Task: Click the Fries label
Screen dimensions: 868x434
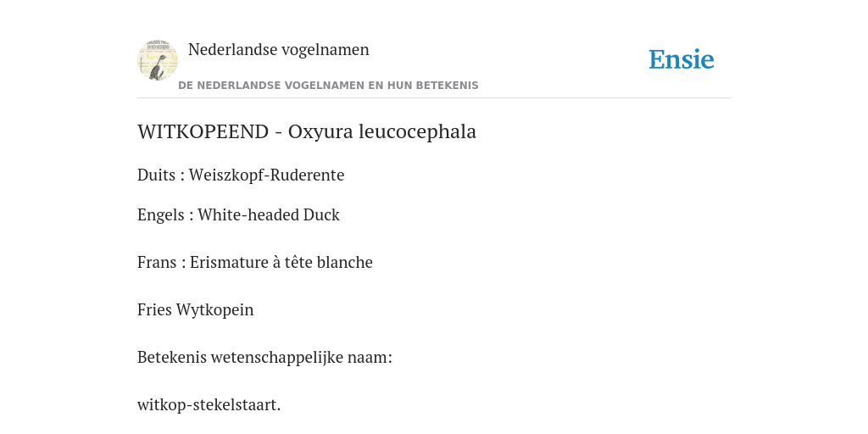Action: [x=154, y=310]
